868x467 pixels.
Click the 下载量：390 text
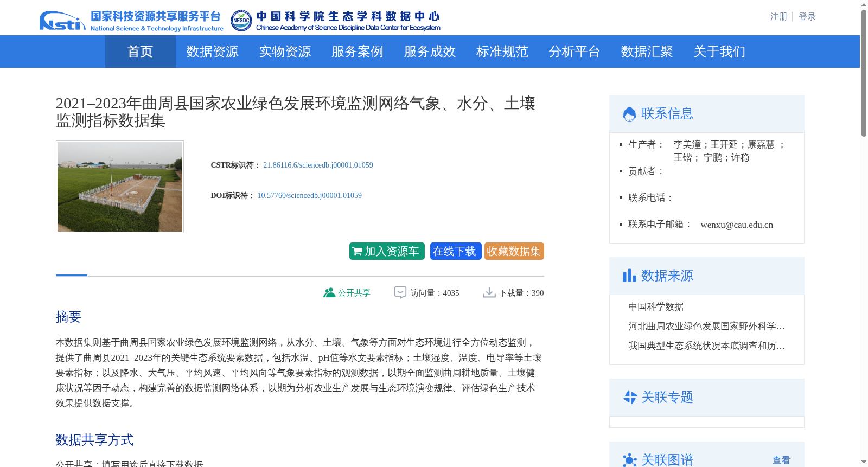(521, 293)
